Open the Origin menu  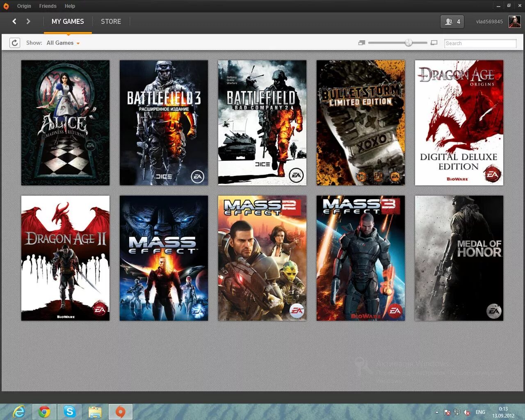(24, 6)
